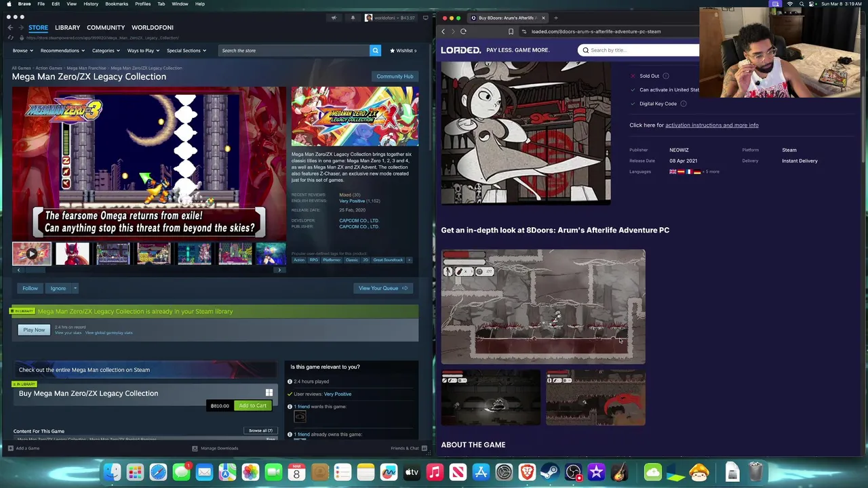Open the Ignore options dropdown arrow
The width and height of the screenshot is (868, 488).
(75, 288)
